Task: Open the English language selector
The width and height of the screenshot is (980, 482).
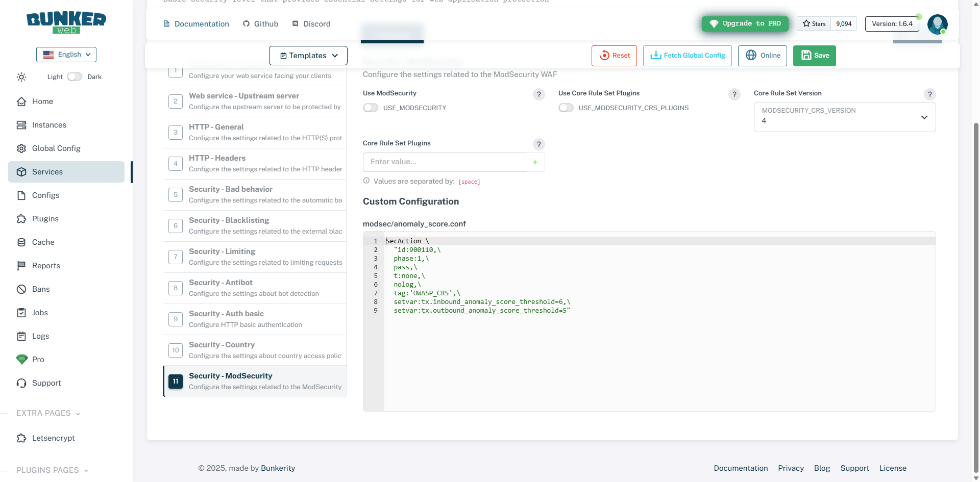Action: 66,55
